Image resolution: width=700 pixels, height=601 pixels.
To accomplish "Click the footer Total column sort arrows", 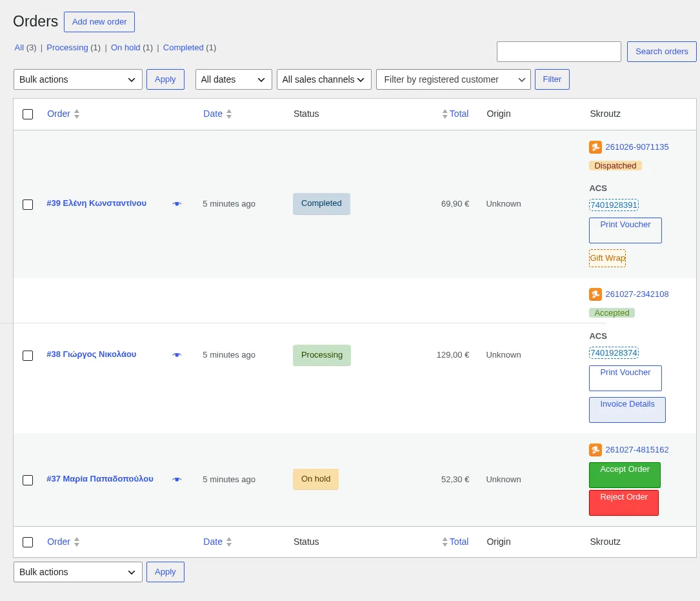I will point(445,542).
